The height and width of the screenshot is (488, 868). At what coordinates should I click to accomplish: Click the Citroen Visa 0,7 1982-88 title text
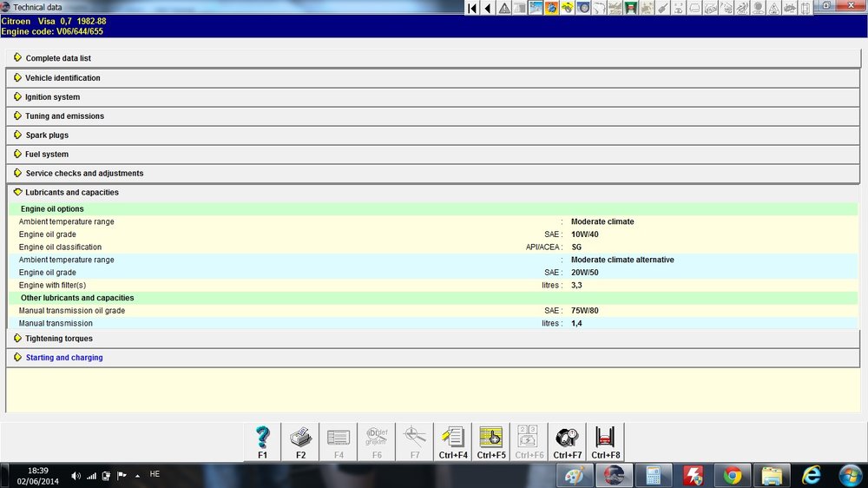coord(54,21)
